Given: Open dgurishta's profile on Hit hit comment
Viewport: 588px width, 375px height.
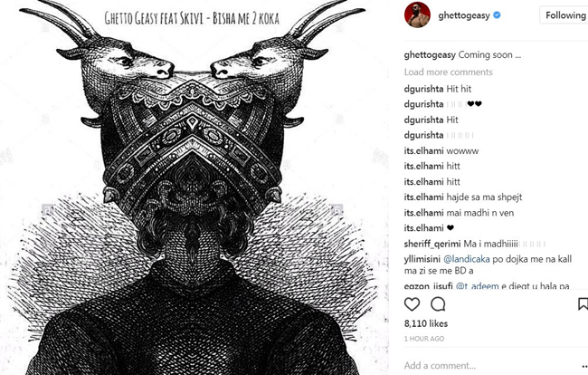Looking at the screenshot, I should tap(423, 89).
